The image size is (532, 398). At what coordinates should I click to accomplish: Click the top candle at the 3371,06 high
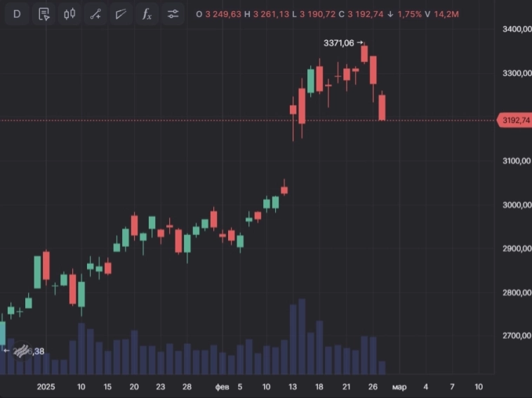coord(364,53)
